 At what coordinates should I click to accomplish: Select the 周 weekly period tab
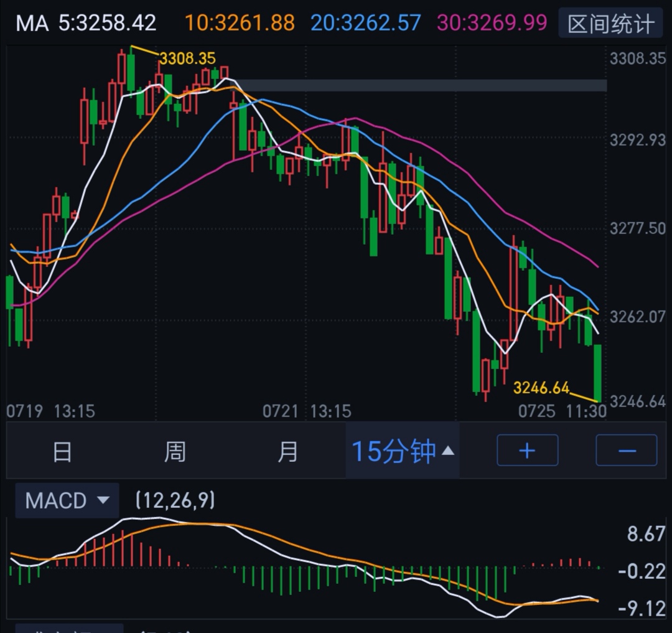(175, 452)
